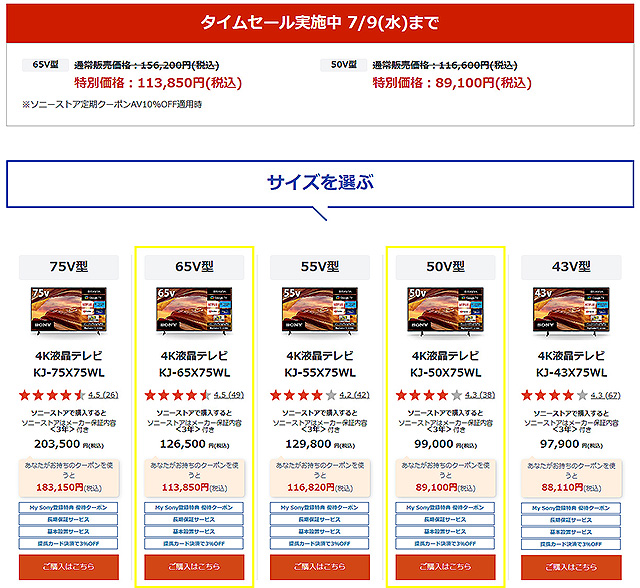Click My Sony登録特典 優待クーポン under 55V model
The width and height of the screenshot is (640, 588).
click(320, 508)
